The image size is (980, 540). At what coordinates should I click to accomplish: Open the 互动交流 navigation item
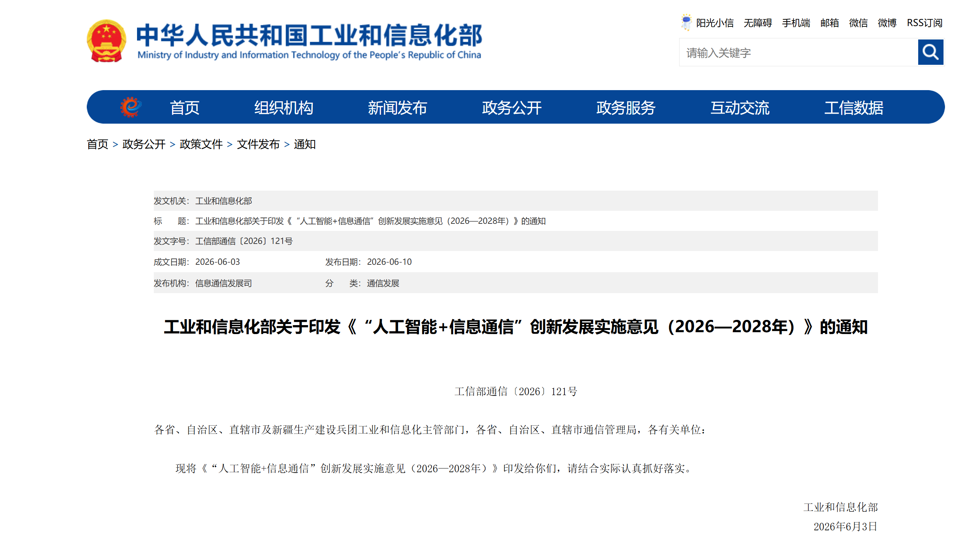[739, 108]
